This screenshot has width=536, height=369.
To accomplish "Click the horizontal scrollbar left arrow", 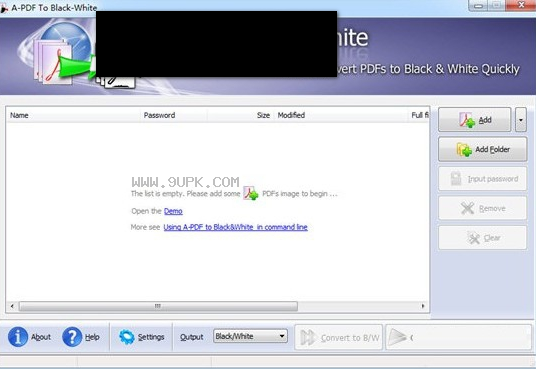I will [12, 306].
